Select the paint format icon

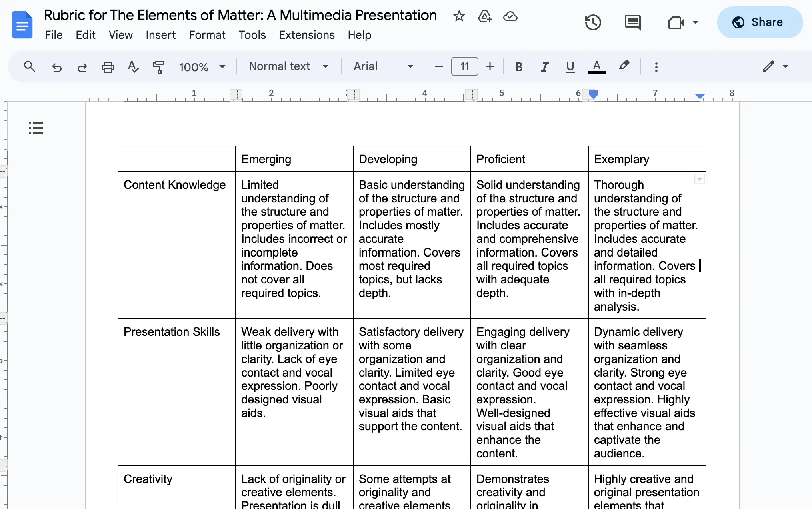(158, 66)
